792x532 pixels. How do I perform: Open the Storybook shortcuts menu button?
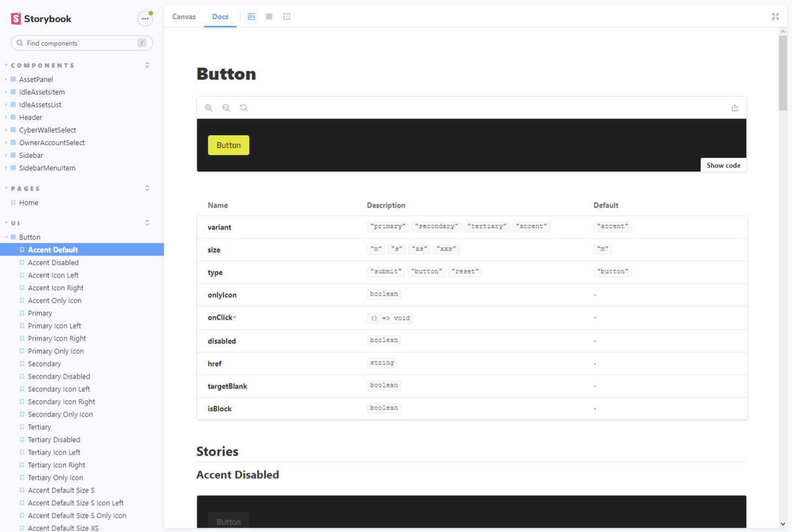pyautogui.click(x=145, y=19)
